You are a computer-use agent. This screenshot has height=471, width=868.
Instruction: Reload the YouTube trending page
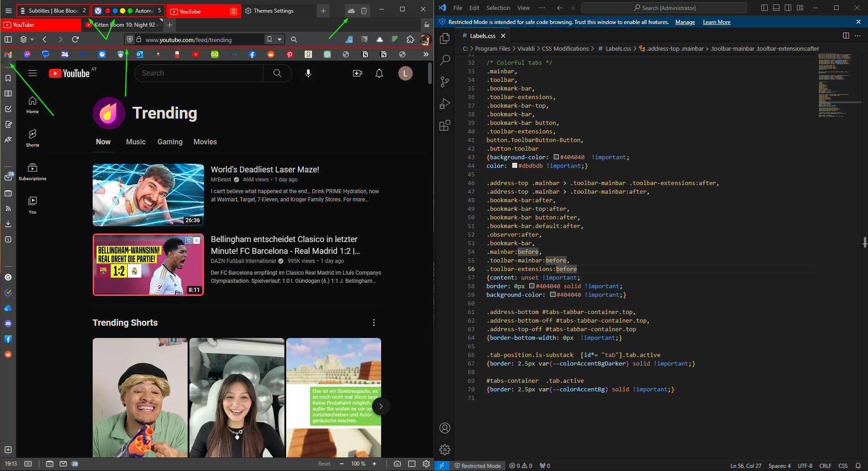coord(75,39)
